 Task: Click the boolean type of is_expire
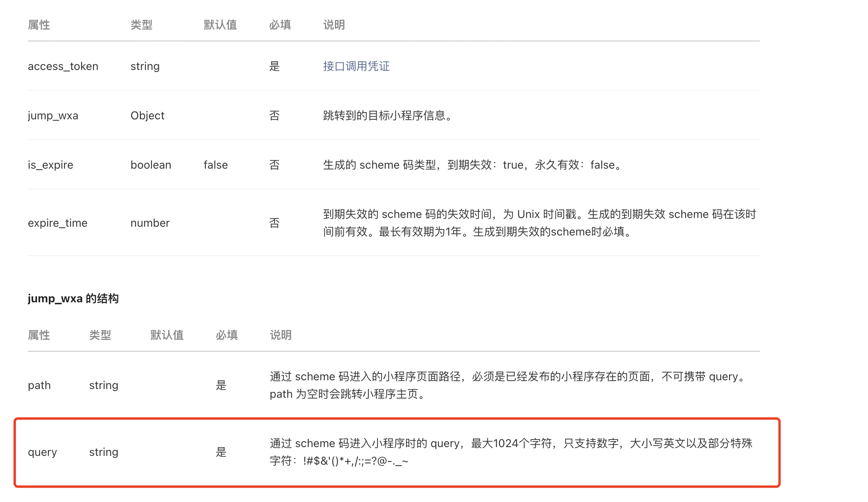click(x=151, y=165)
